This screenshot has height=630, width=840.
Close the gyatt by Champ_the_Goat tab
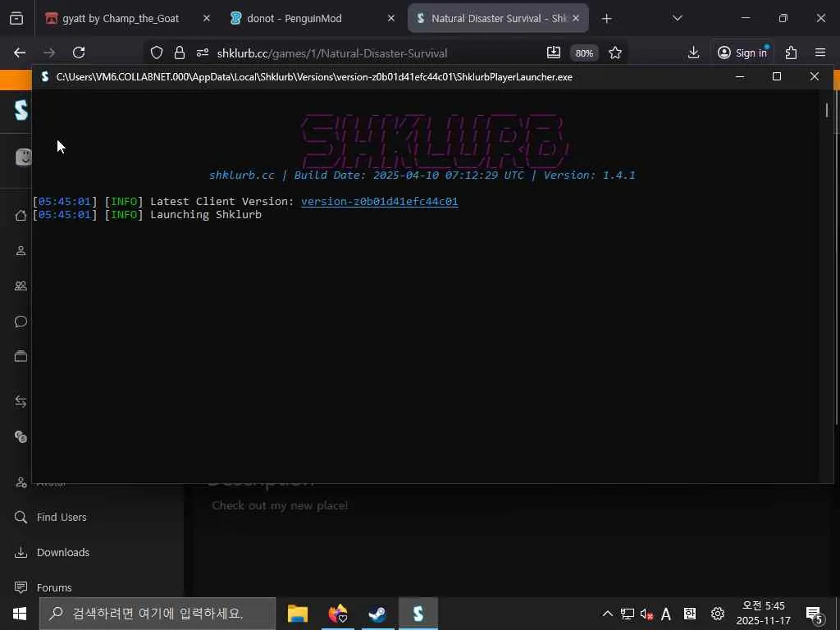pyautogui.click(x=206, y=18)
